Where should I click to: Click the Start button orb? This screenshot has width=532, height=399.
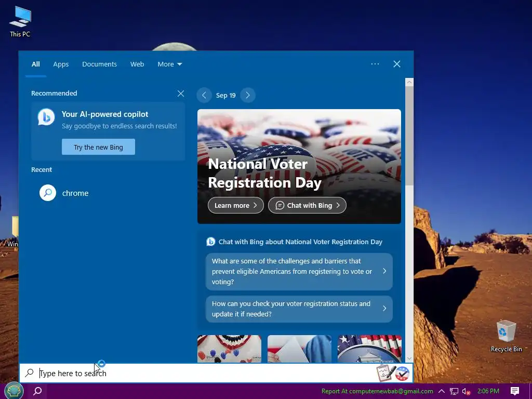click(14, 391)
